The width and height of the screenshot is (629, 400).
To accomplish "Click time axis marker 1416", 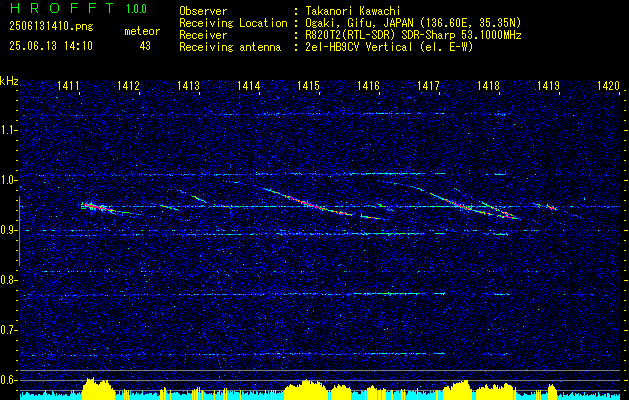I will (369, 85).
